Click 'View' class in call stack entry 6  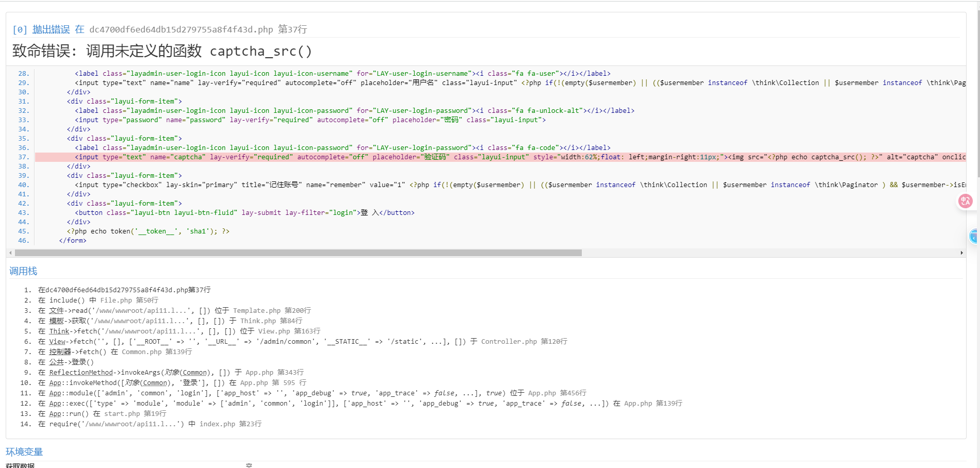pyautogui.click(x=57, y=342)
